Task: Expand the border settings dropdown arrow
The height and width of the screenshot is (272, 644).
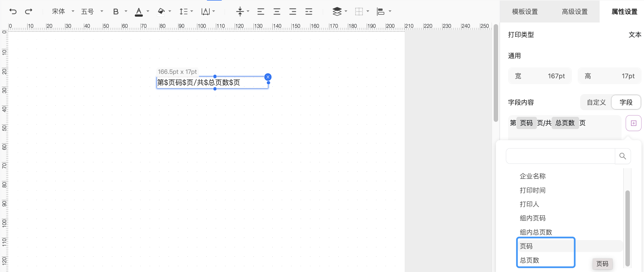Action: (x=368, y=11)
